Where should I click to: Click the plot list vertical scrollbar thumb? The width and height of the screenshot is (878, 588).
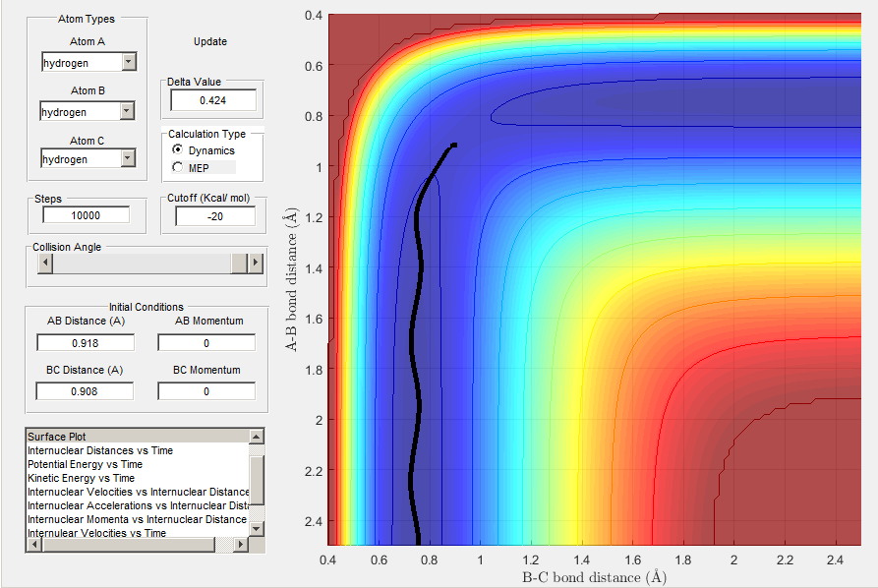click(256, 480)
